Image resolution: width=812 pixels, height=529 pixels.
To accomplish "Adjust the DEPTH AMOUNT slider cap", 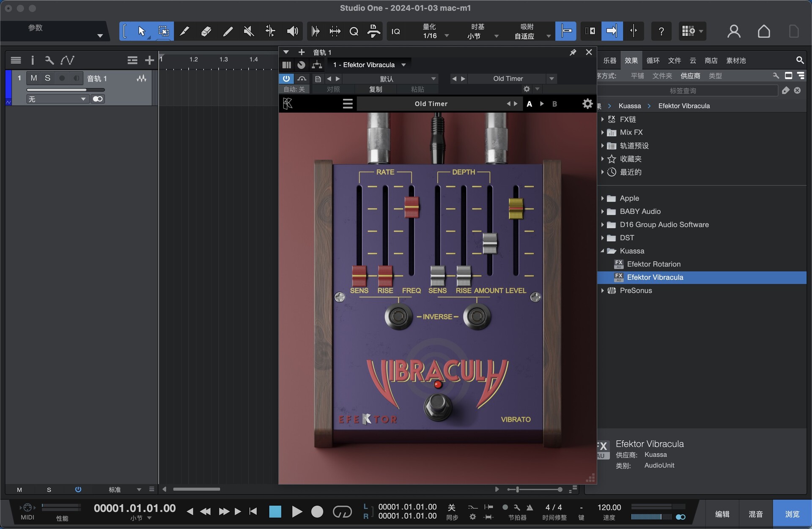I will [490, 243].
